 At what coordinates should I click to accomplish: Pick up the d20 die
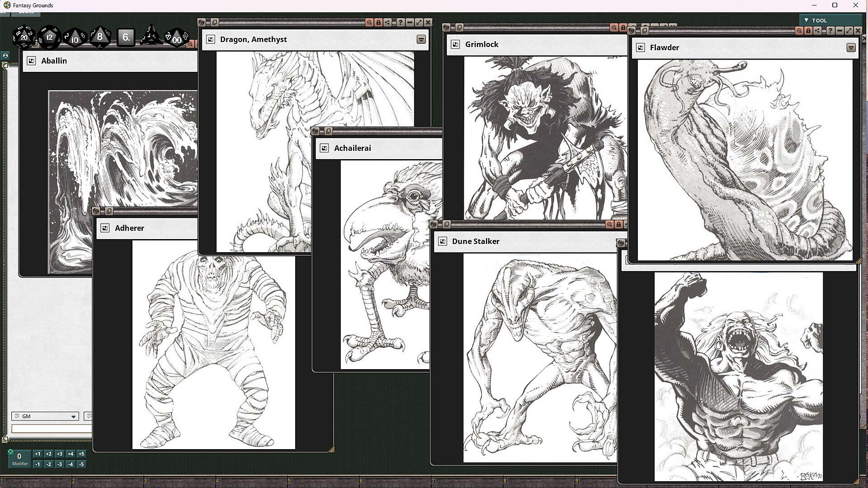[x=24, y=37]
